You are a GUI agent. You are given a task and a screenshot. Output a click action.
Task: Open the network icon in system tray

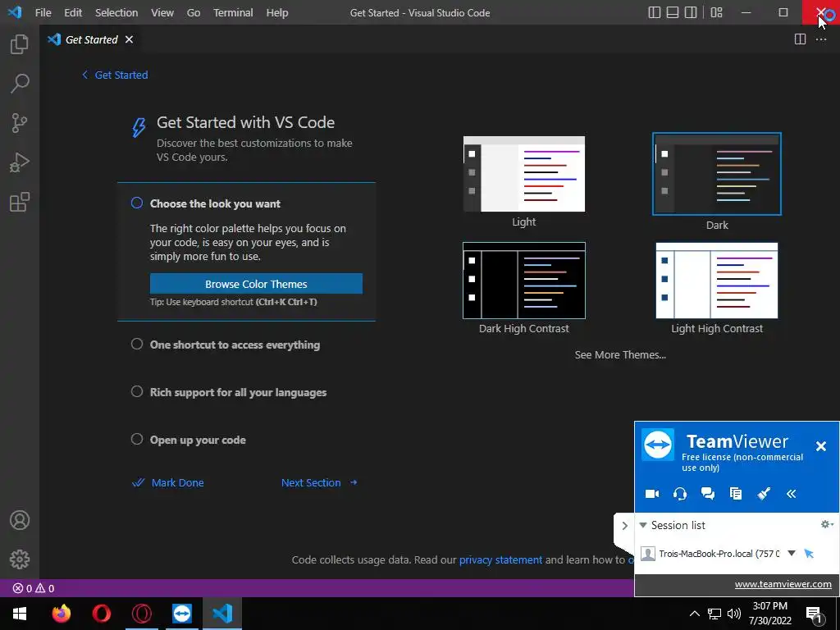pos(714,614)
